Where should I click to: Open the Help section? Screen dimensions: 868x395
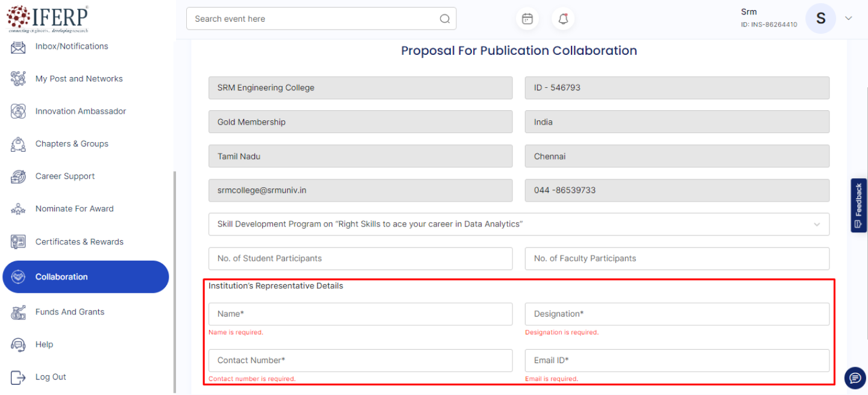[18, 344]
